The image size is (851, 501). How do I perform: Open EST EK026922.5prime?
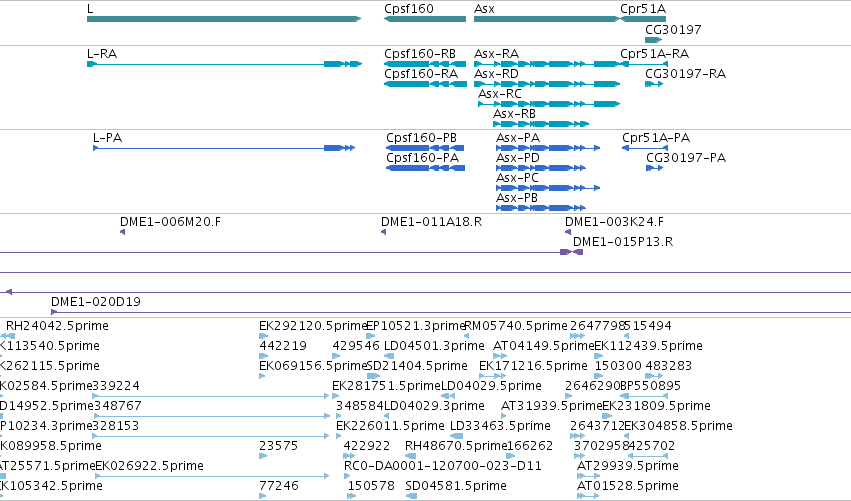[149, 466]
